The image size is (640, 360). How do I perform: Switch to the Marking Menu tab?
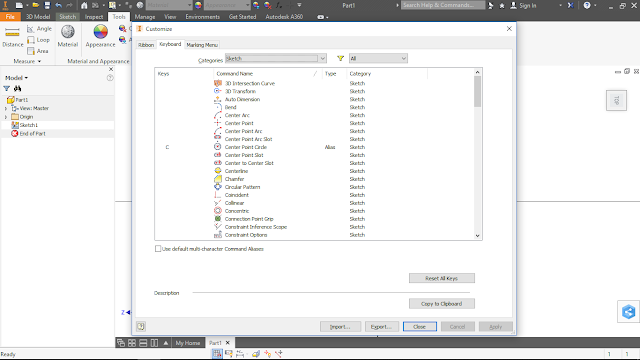(202, 45)
